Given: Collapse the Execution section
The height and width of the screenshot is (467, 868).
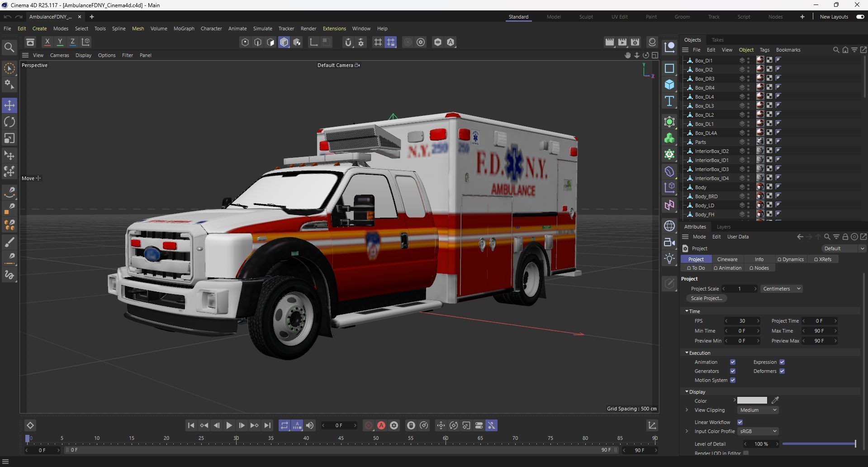Looking at the screenshot, I should pyautogui.click(x=687, y=353).
